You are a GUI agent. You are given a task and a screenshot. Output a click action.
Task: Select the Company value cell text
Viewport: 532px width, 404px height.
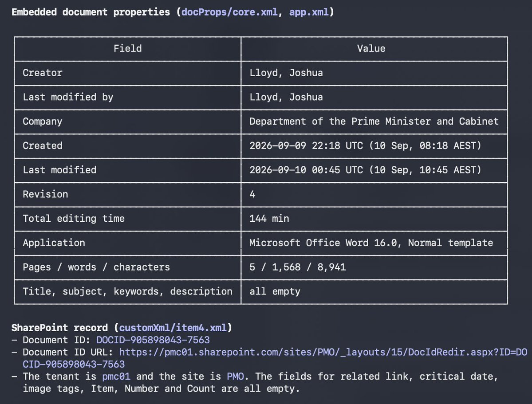374,122
